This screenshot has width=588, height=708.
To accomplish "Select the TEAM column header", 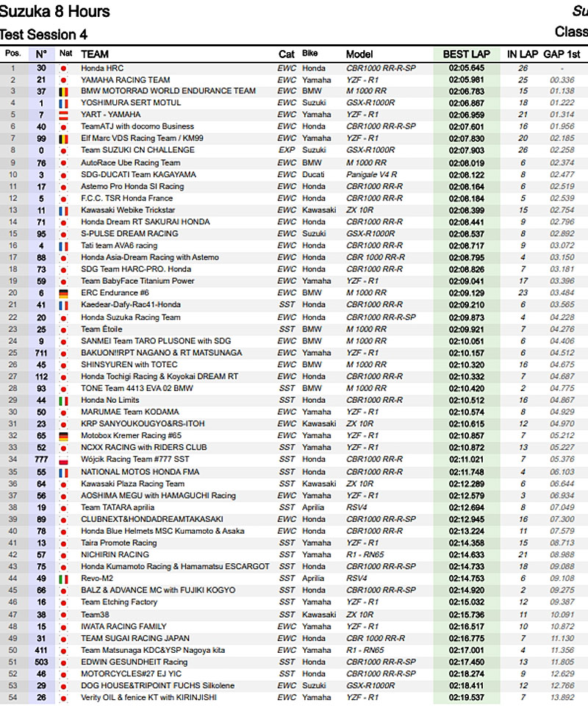I will coord(95,54).
